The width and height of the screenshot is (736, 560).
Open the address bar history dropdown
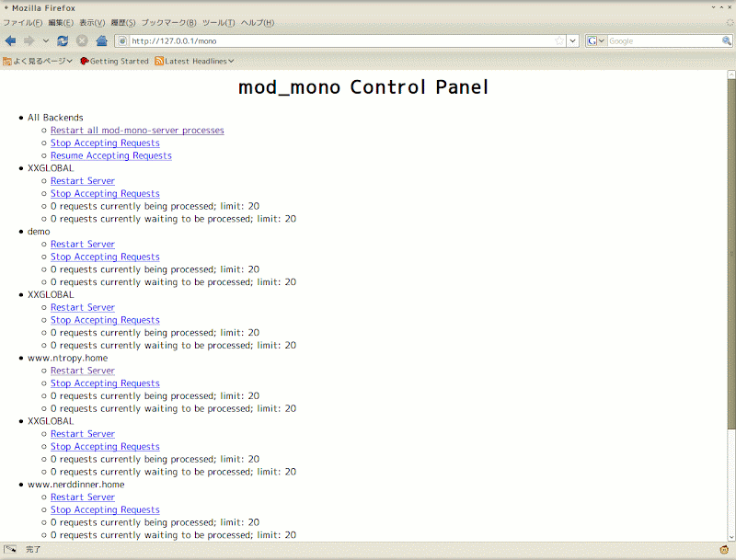coord(571,40)
